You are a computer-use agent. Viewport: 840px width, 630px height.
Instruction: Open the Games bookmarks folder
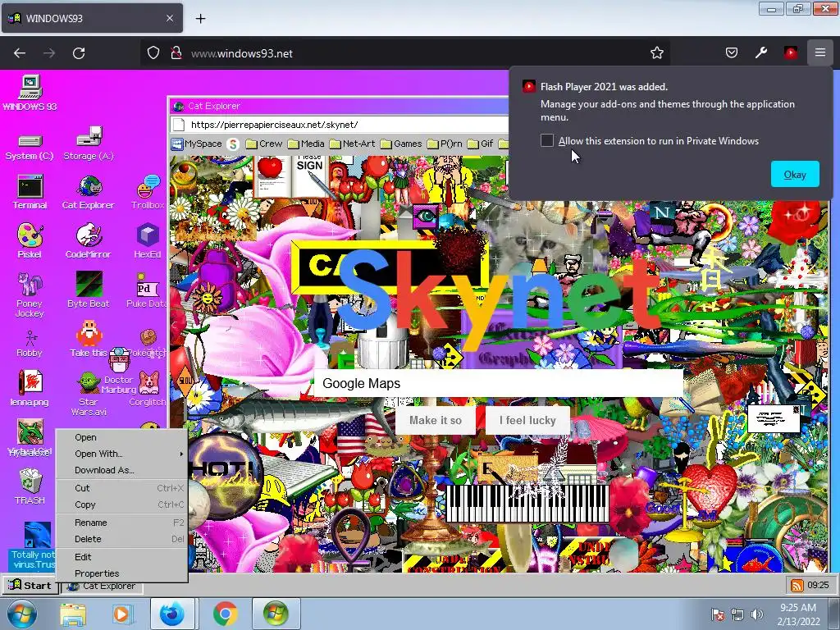(401, 144)
